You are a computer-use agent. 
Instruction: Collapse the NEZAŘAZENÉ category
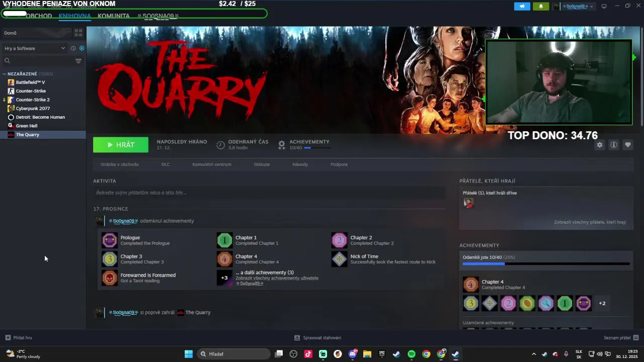pos(5,74)
